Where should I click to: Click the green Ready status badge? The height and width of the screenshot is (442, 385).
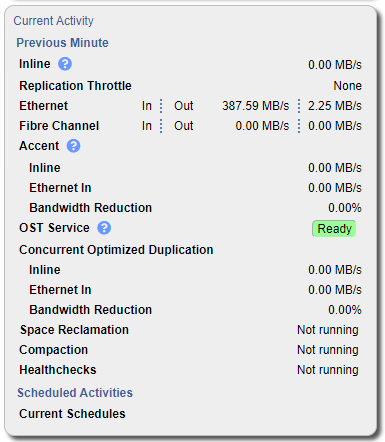[334, 229]
